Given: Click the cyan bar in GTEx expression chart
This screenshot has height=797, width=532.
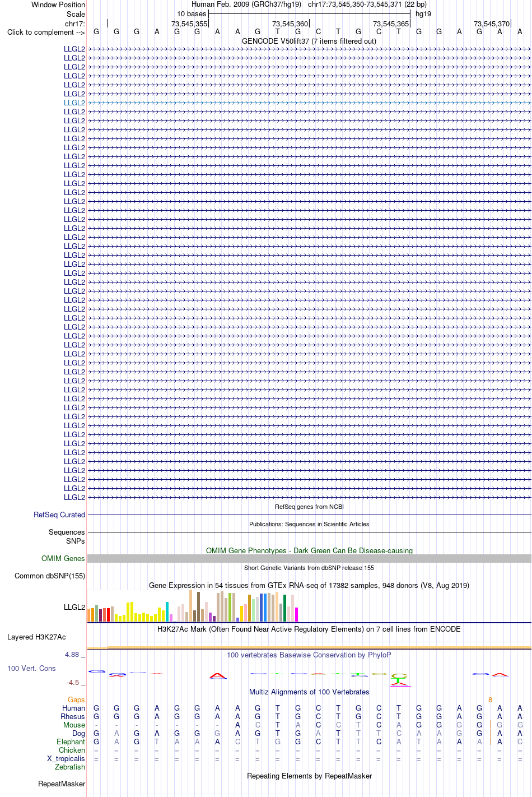Looking at the screenshot, I should (167, 611).
